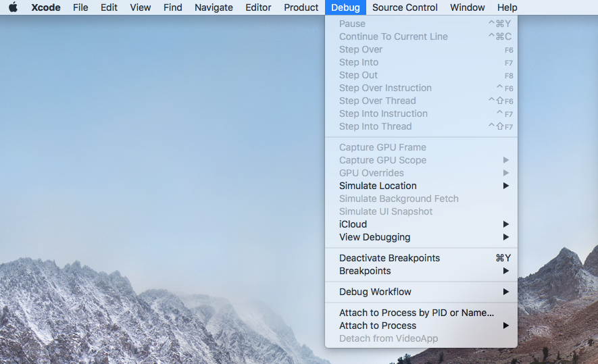Viewport: 598px width, 364px height.
Task: Select Attach to Process by PID or Name
Action: [x=417, y=313]
